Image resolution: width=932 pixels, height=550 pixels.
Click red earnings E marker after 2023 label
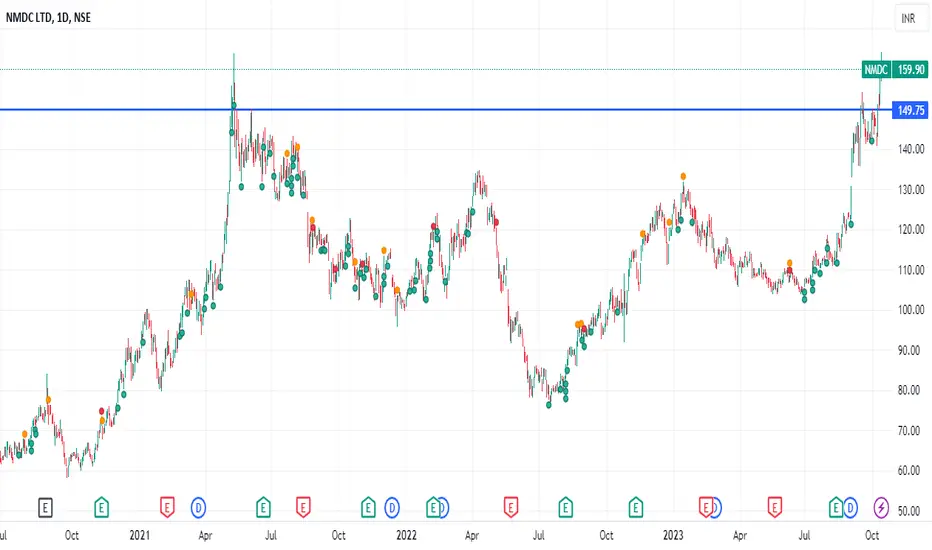coord(706,508)
